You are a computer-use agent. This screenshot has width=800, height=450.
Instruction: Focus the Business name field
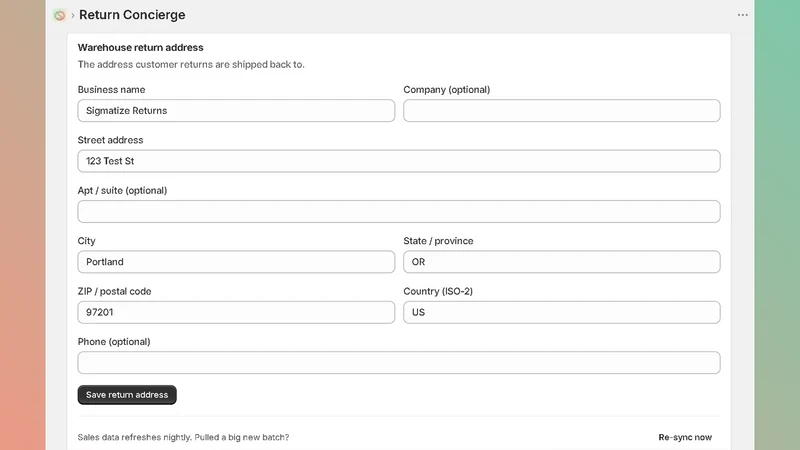236,111
